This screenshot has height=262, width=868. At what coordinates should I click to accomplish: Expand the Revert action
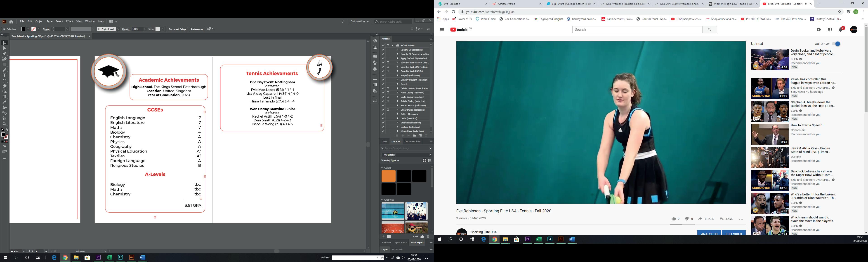[x=398, y=84]
